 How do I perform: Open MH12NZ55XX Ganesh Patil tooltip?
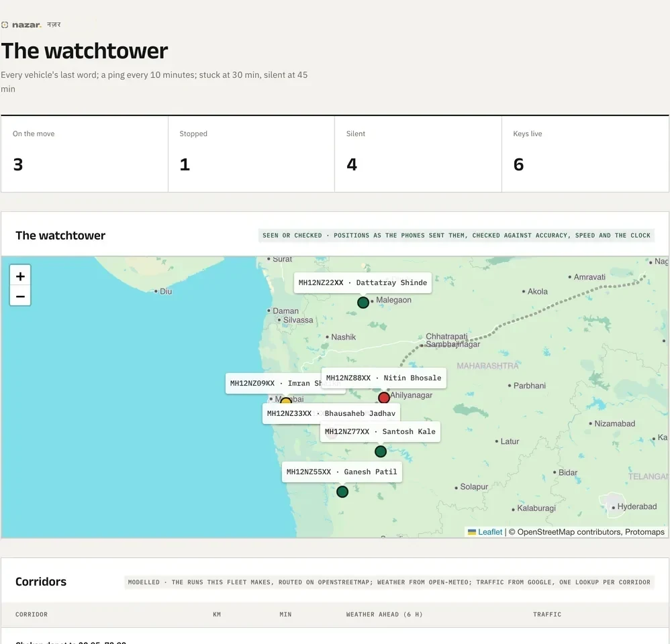click(342, 472)
